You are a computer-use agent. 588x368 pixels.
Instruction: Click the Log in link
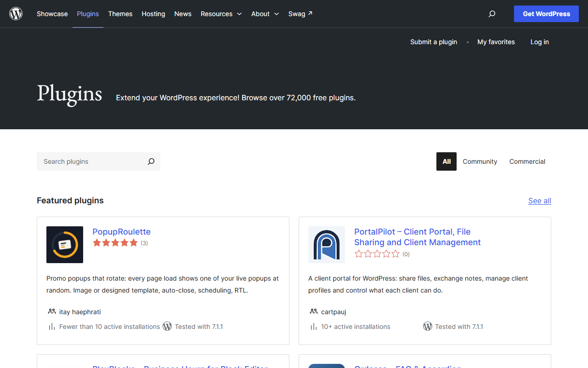coord(540,42)
